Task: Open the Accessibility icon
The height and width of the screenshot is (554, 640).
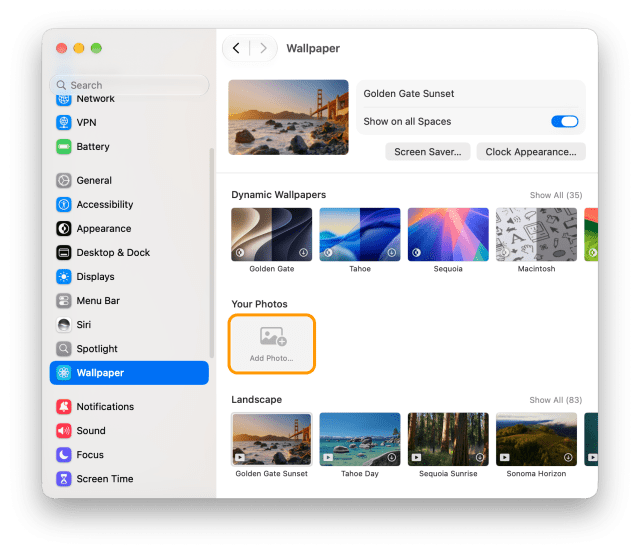Action: tap(64, 205)
